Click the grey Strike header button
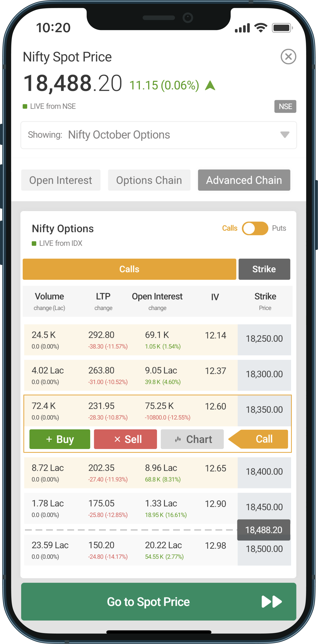The width and height of the screenshot is (318, 644). (264, 269)
